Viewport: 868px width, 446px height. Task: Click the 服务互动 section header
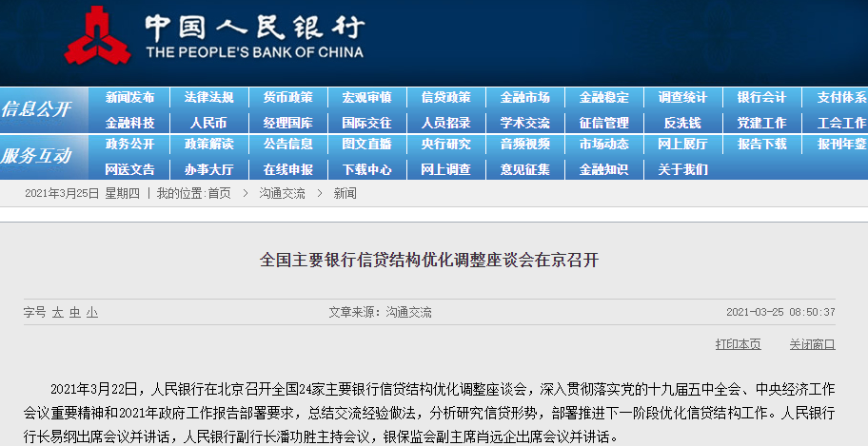click(x=36, y=156)
